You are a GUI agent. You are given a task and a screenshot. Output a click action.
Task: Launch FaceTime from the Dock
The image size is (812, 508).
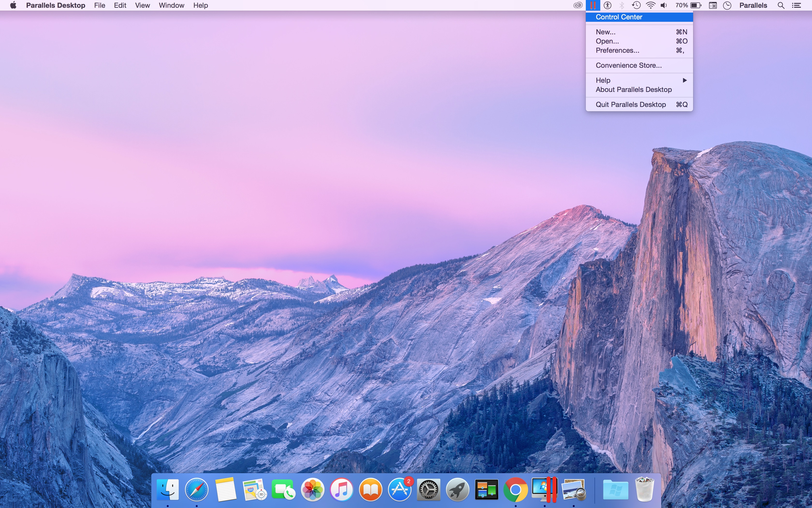point(283,490)
